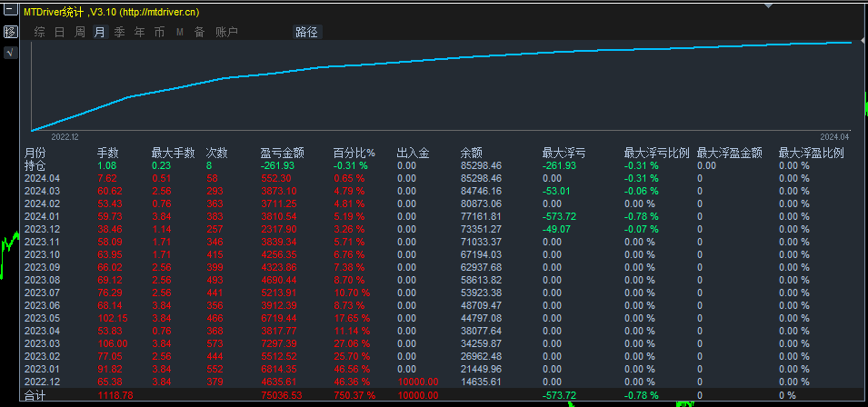Click profit value 7297.39 for 2023.03
The width and height of the screenshot is (868, 407).
point(277,343)
